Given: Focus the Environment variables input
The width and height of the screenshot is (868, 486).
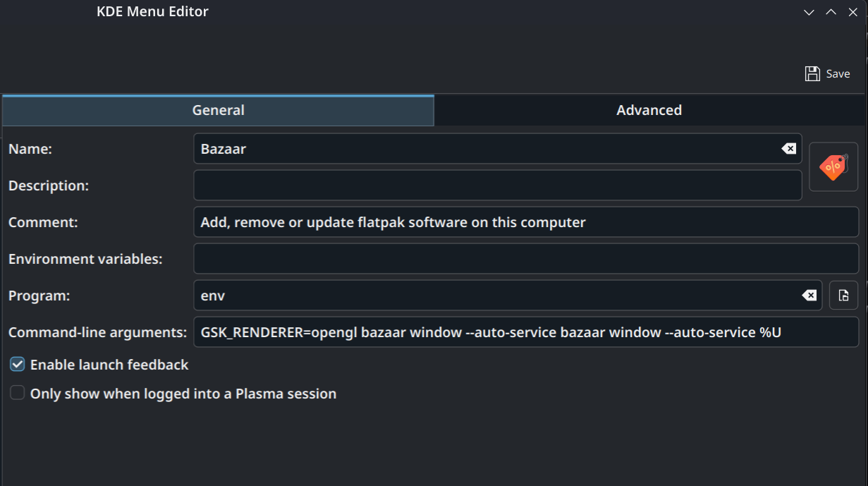Looking at the screenshot, I should [x=526, y=259].
